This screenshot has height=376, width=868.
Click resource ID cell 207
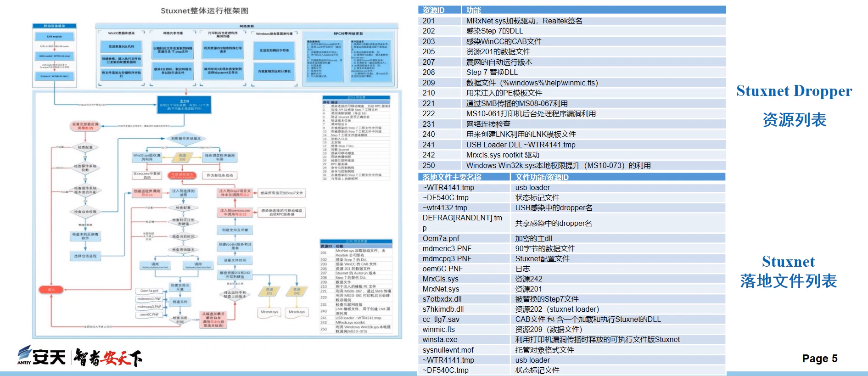point(439,62)
